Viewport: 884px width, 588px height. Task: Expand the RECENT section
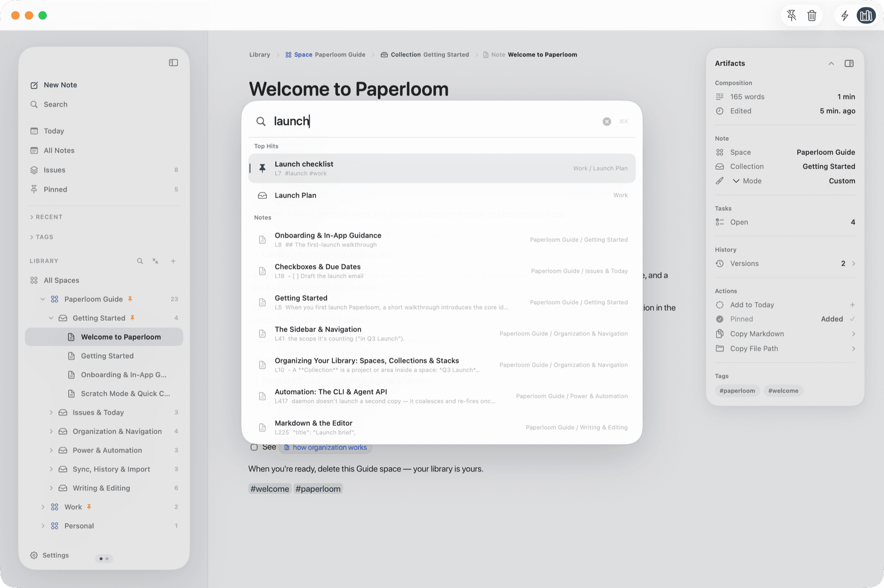[46, 217]
